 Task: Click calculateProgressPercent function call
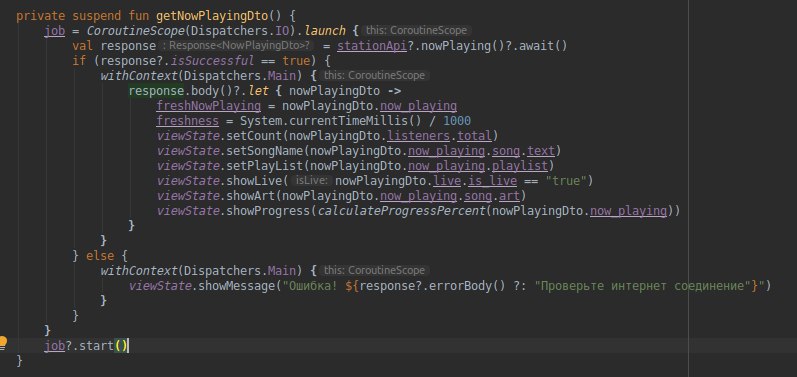click(x=401, y=211)
